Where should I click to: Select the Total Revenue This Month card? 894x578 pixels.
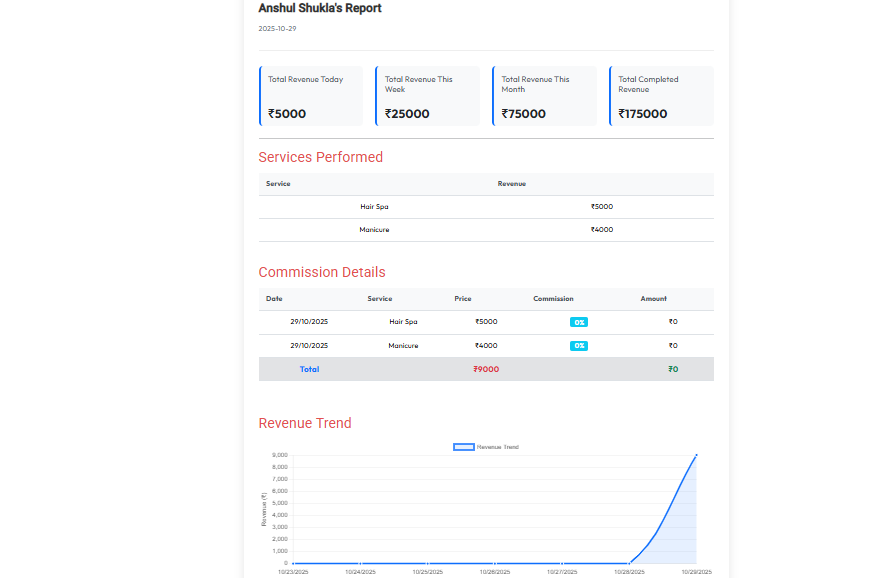click(544, 95)
